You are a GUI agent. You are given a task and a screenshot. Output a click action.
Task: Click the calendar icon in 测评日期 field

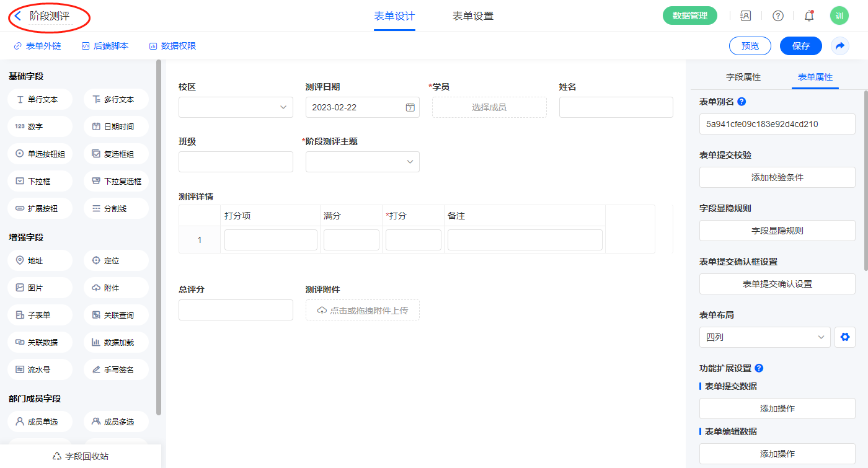pyautogui.click(x=410, y=107)
